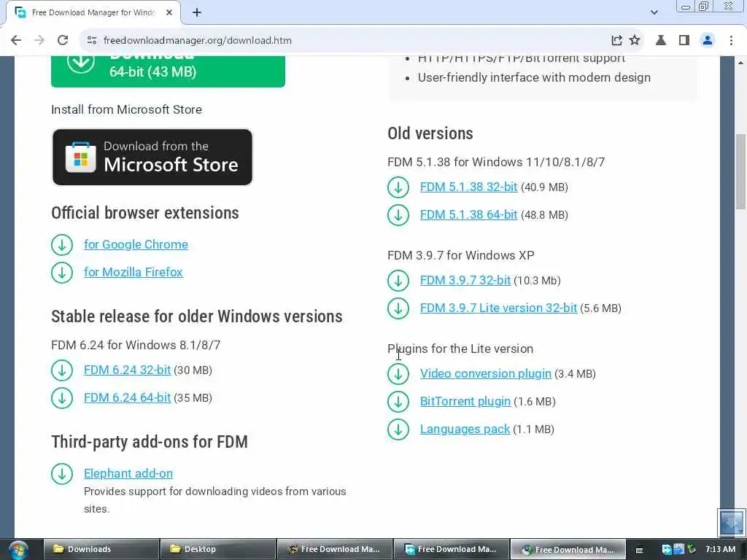Click the download icon beside for Mozilla Firefox
Screen dimensions: 747x560
click(62, 273)
